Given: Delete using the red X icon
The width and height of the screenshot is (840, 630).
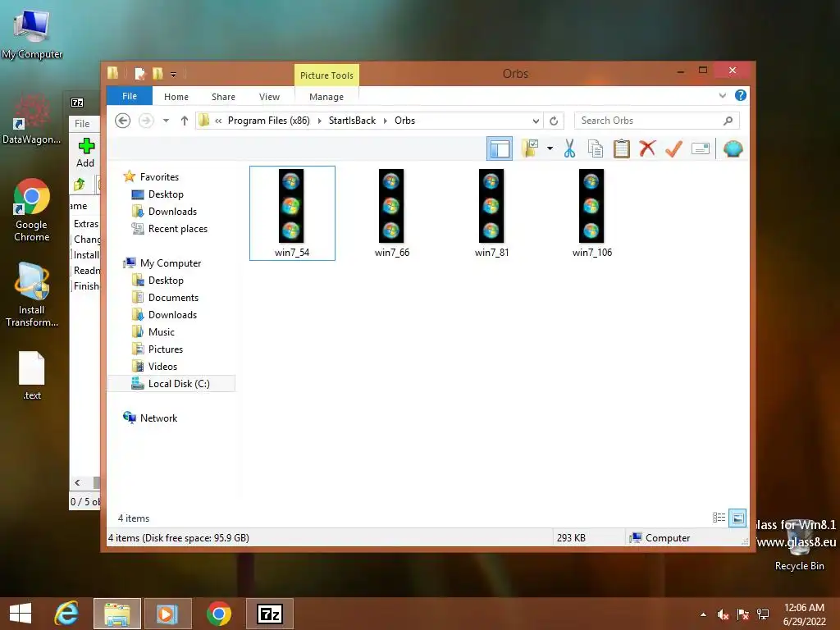Looking at the screenshot, I should pos(647,148).
